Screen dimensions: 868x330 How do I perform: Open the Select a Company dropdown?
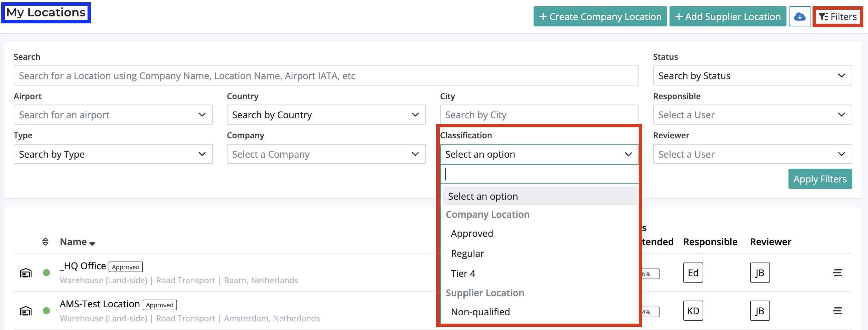pos(326,154)
